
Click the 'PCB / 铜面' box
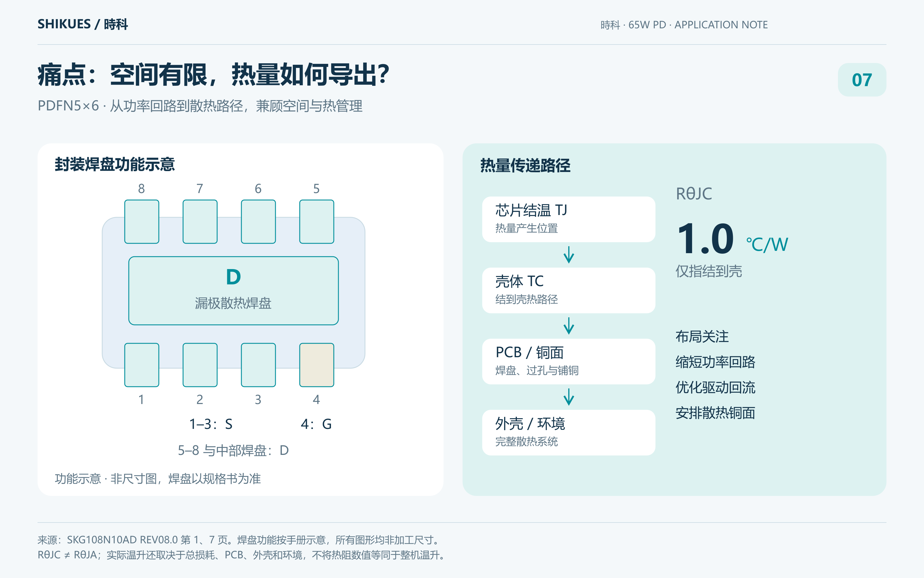(569, 362)
